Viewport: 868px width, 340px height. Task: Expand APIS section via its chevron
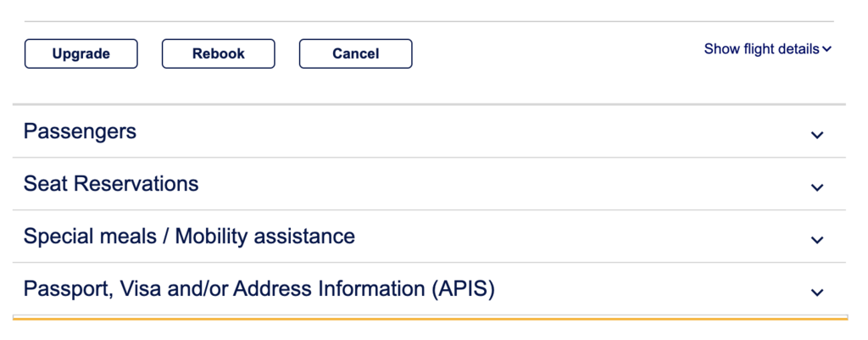click(x=817, y=293)
